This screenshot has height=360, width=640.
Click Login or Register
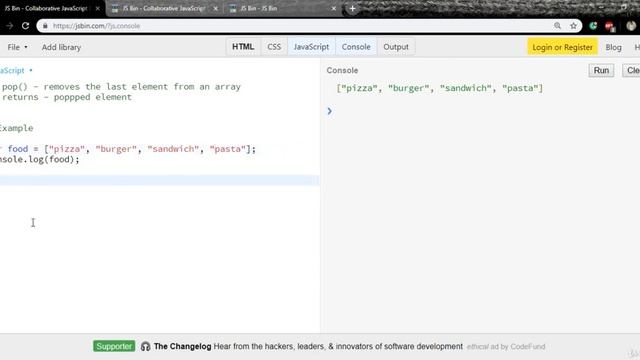pyautogui.click(x=562, y=47)
